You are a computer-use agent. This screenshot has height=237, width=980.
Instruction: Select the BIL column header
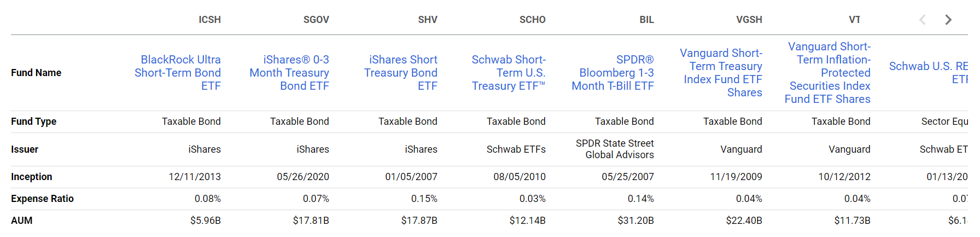click(646, 20)
